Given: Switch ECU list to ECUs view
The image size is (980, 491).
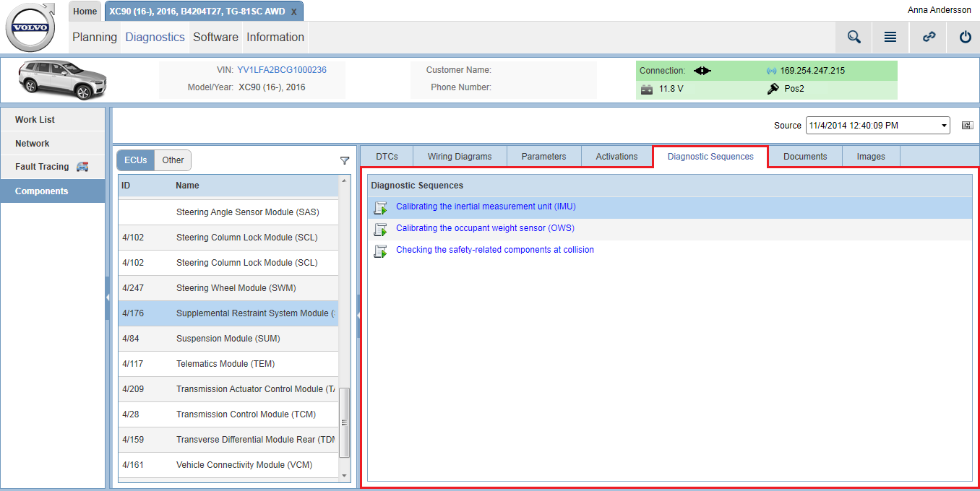Looking at the screenshot, I should (136, 160).
